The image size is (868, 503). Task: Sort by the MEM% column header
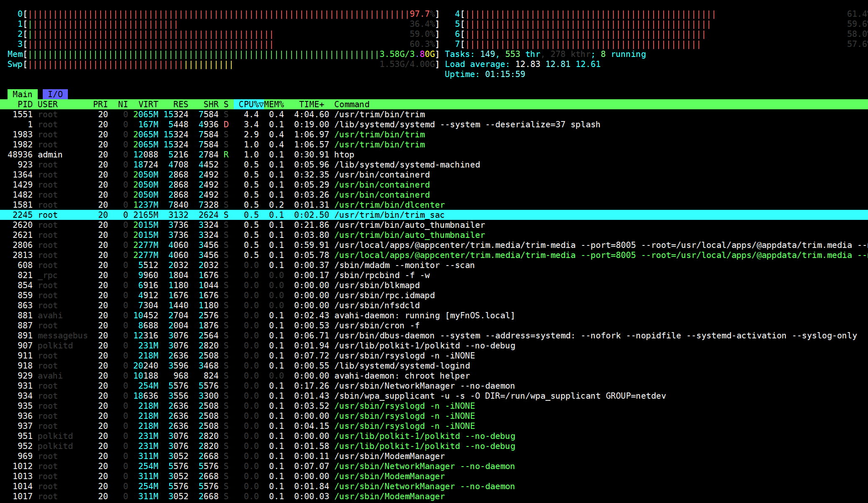click(274, 104)
